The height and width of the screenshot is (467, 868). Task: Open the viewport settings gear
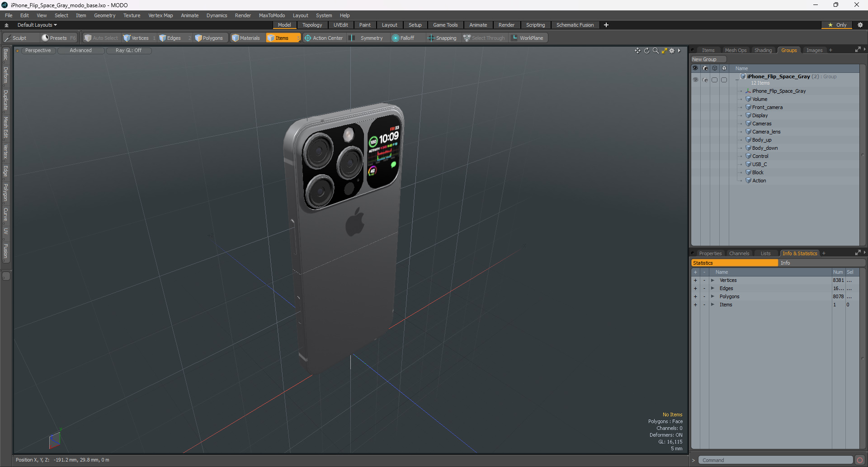pyautogui.click(x=672, y=51)
